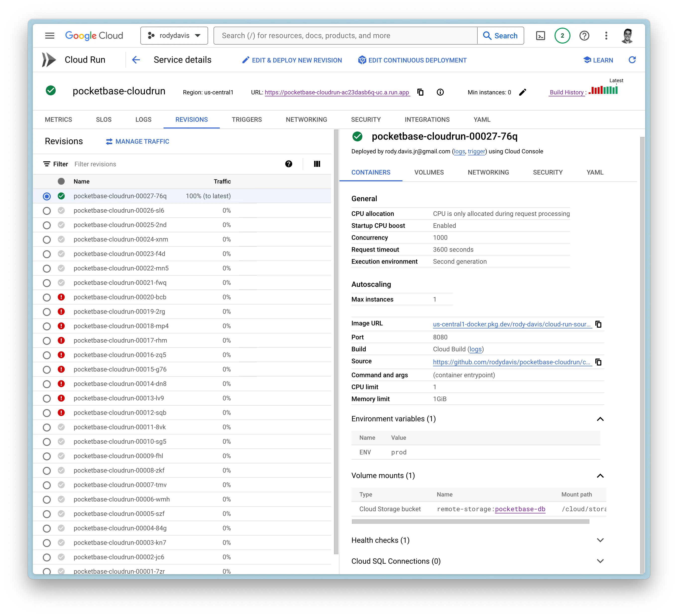Open the rodydavis project selector dropdown

click(x=174, y=36)
